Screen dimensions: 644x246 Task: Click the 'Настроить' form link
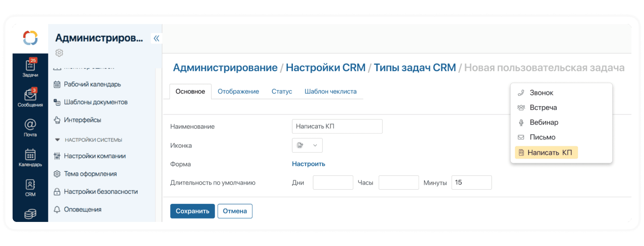click(x=308, y=164)
